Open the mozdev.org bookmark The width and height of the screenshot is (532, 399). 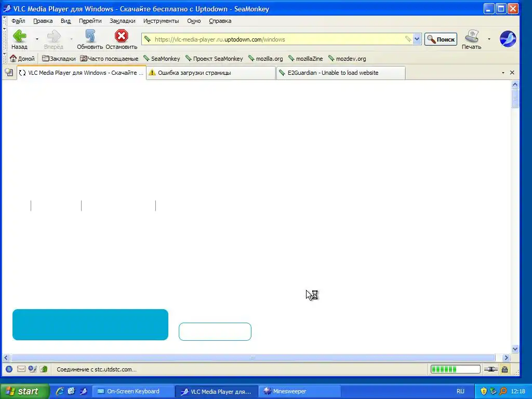click(x=347, y=59)
